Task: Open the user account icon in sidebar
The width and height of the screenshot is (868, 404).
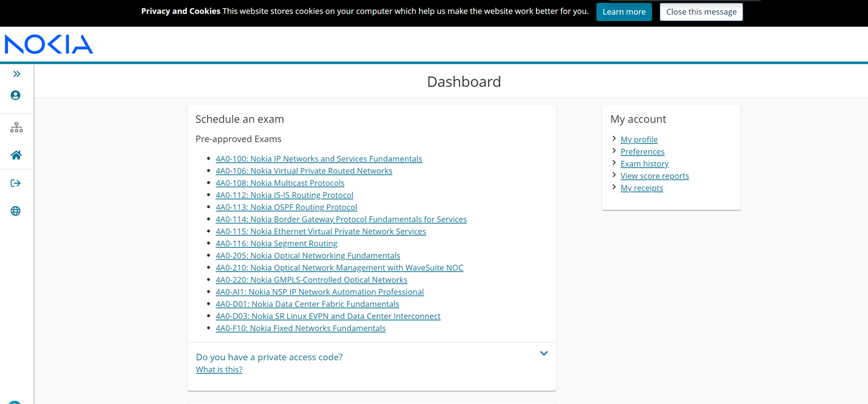Action: click(x=16, y=95)
